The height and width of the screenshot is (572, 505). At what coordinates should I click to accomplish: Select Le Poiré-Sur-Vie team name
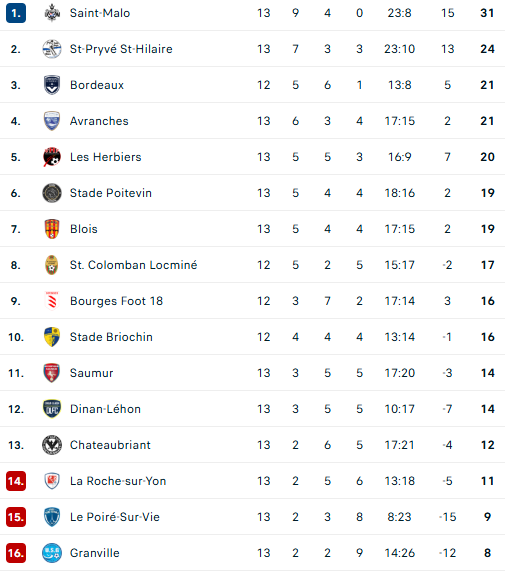tap(115, 517)
